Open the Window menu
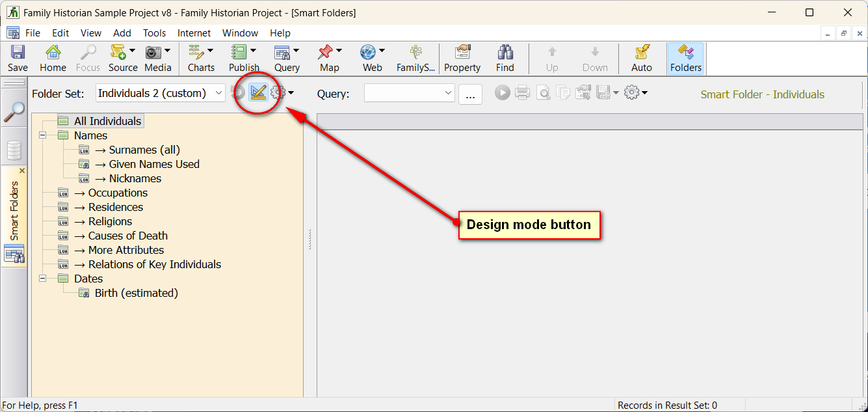The width and height of the screenshot is (868, 412). click(241, 33)
